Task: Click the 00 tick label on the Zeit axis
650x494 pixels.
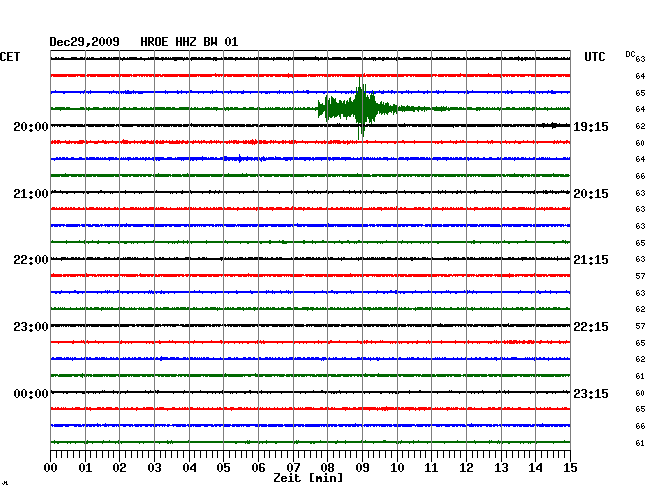Action: [x=51, y=467]
